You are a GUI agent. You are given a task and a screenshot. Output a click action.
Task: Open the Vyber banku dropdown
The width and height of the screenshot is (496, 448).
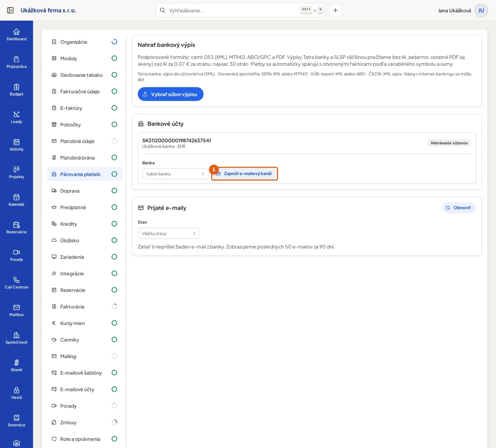pos(175,174)
